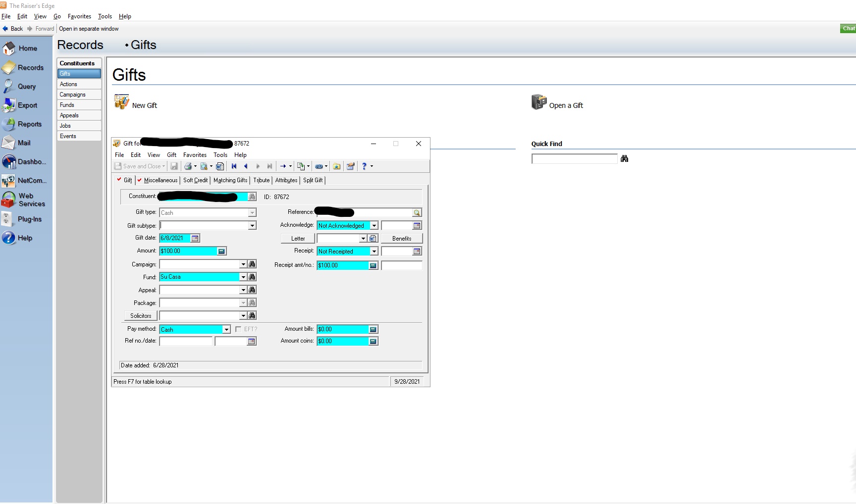Open the Gift menu in gift window

171,155
